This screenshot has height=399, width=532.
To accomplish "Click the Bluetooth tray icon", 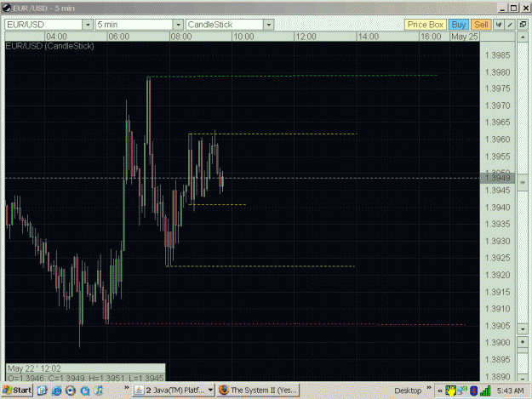I will coord(473,390).
